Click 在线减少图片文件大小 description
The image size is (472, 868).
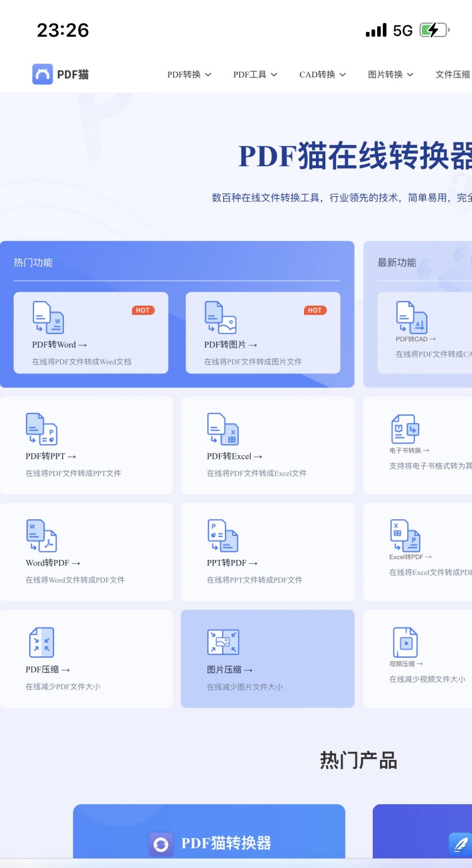(245, 687)
